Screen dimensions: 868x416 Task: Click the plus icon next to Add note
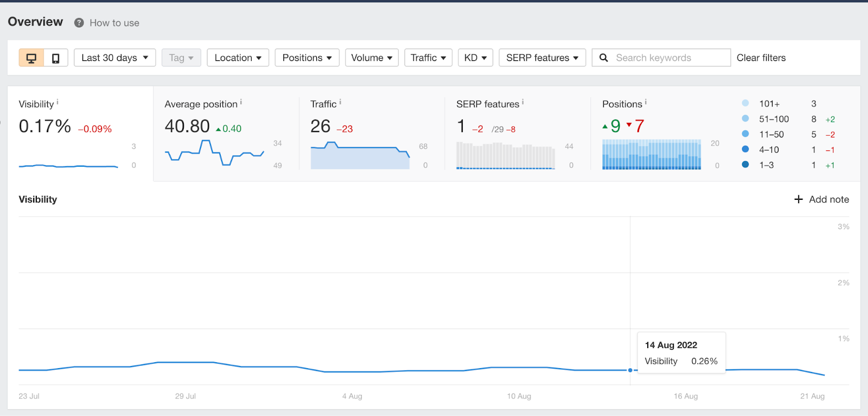pyautogui.click(x=799, y=199)
